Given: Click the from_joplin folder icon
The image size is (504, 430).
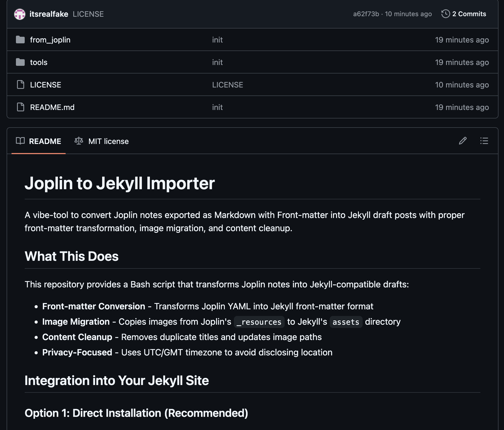Looking at the screenshot, I should point(20,40).
